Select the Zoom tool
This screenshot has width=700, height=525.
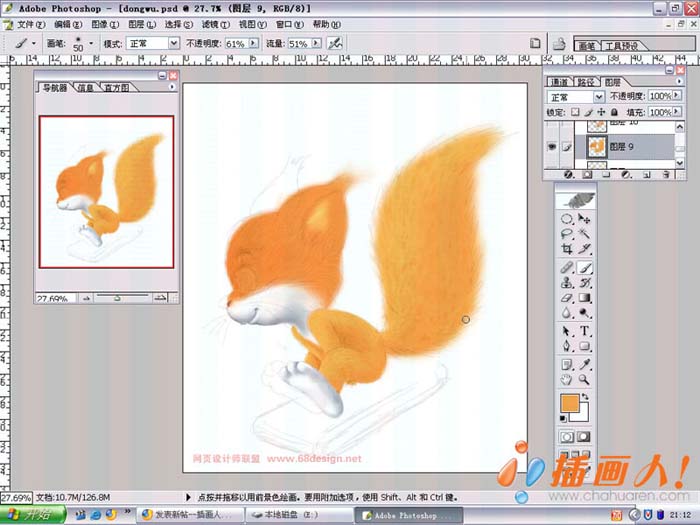tap(584, 380)
